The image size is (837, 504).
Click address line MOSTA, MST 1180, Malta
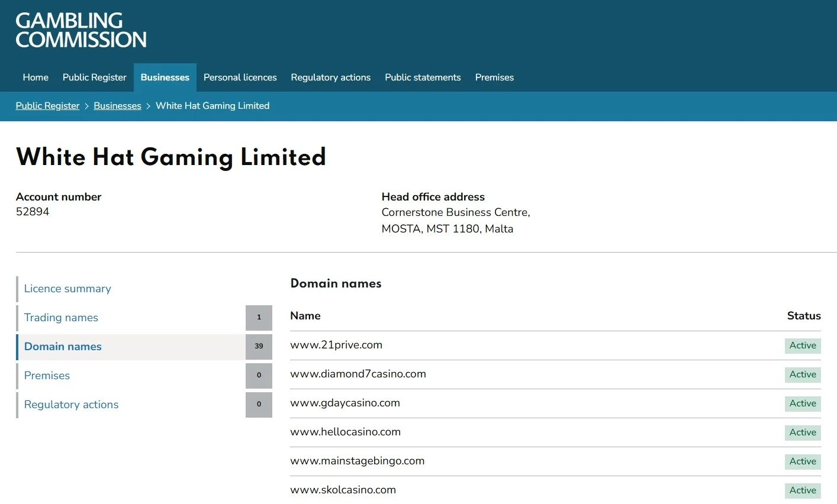point(448,229)
